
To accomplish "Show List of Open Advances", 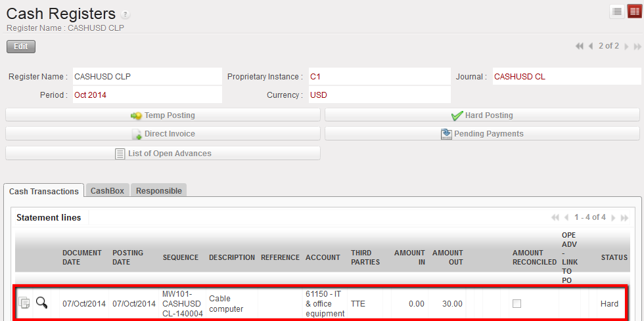I will 163,154.
